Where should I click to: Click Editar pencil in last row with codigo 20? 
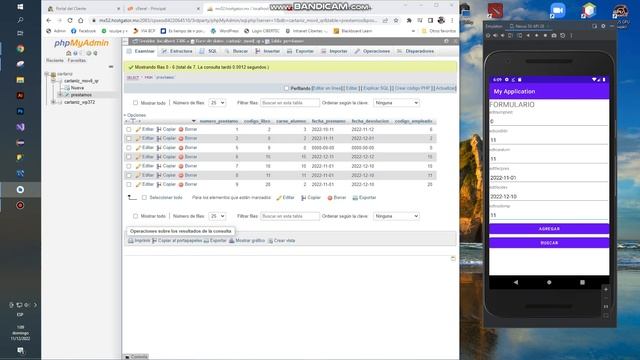138,184
